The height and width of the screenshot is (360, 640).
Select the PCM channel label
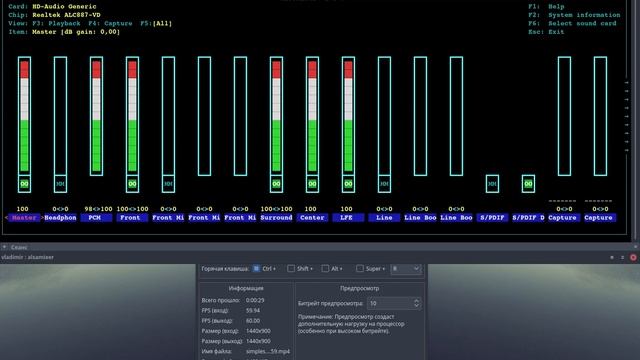(x=96, y=218)
